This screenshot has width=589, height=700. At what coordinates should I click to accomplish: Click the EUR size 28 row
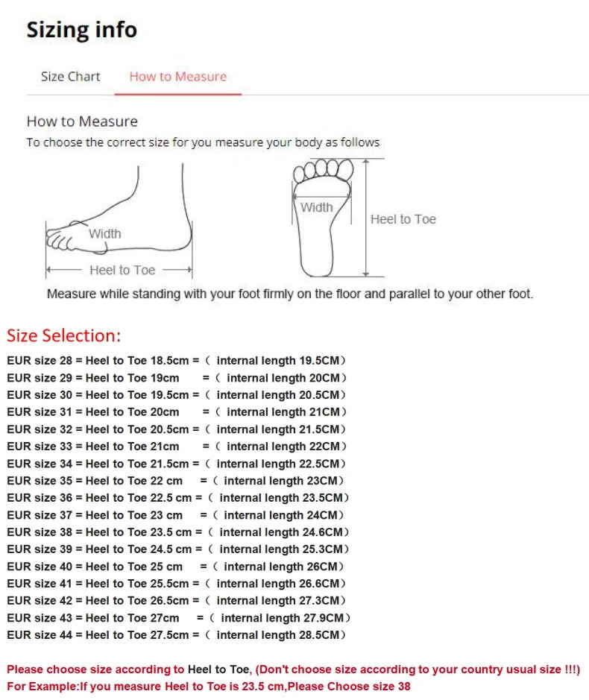[177, 361]
